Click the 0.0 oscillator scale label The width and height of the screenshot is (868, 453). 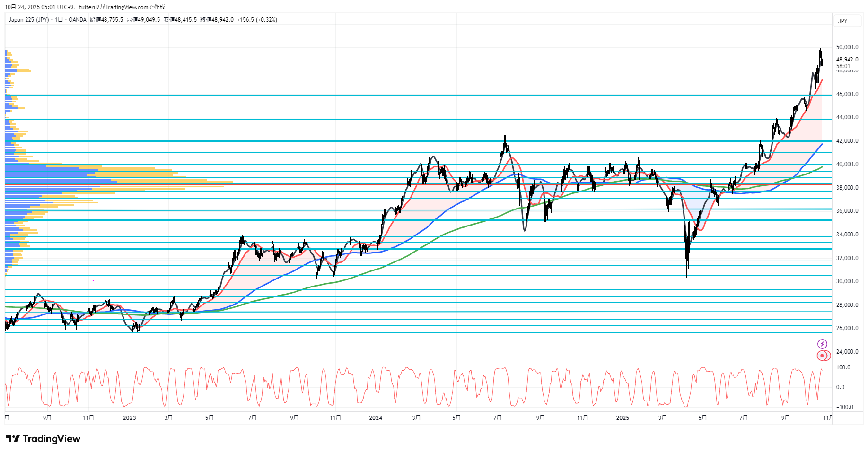pyautogui.click(x=840, y=387)
